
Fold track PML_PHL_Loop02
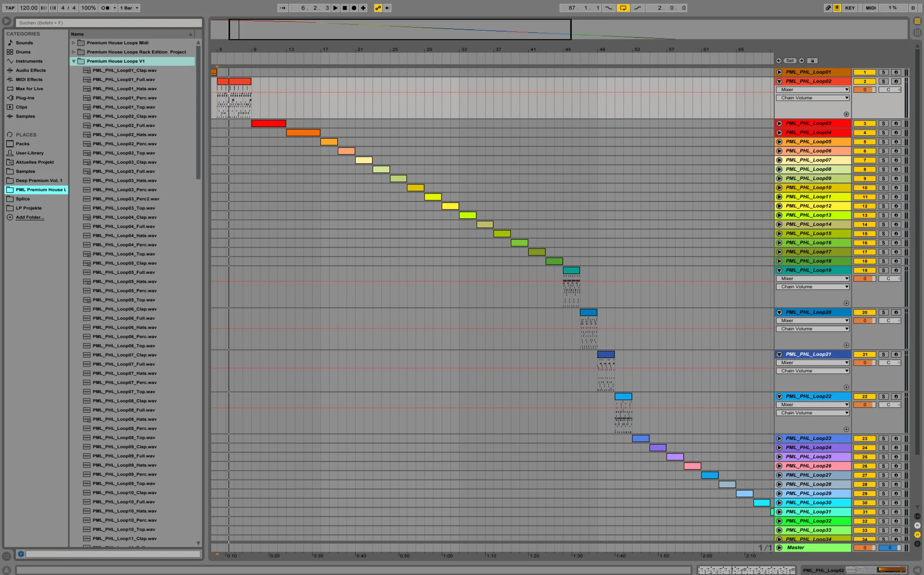[x=779, y=82]
